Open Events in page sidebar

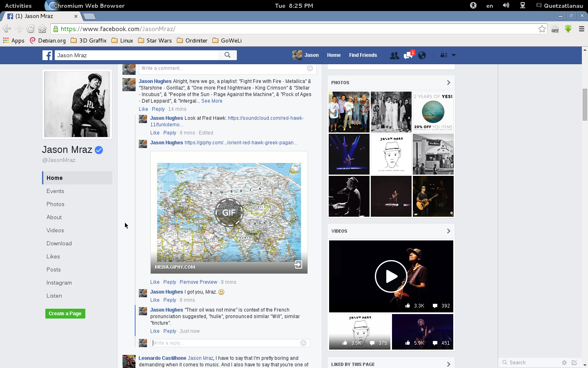tap(55, 191)
